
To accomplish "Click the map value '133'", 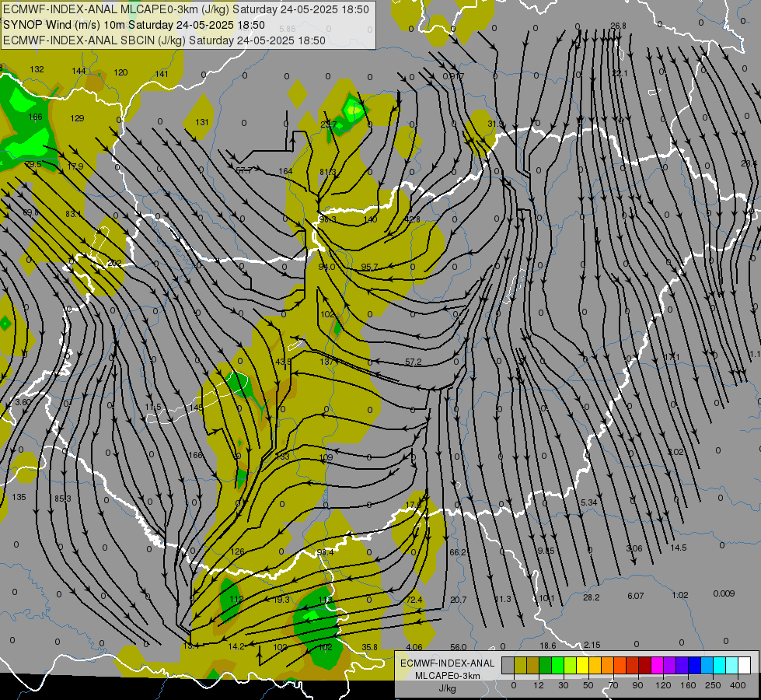I will 282,457.
